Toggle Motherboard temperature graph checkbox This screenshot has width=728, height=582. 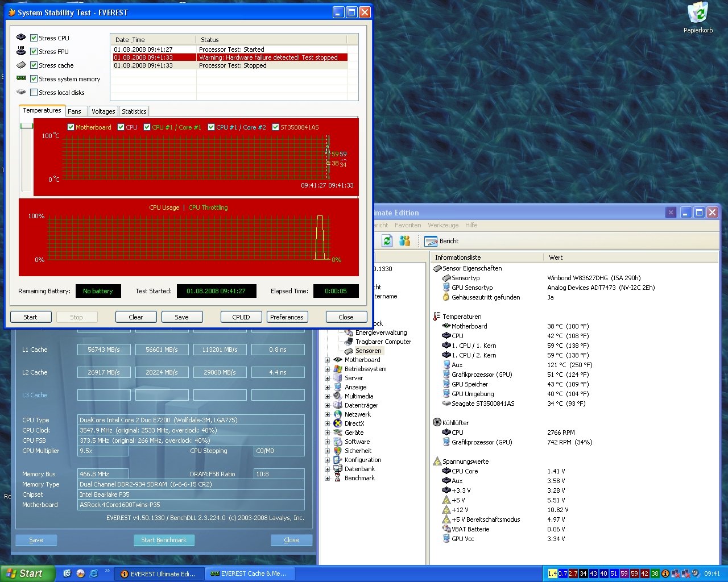tap(71, 127)
